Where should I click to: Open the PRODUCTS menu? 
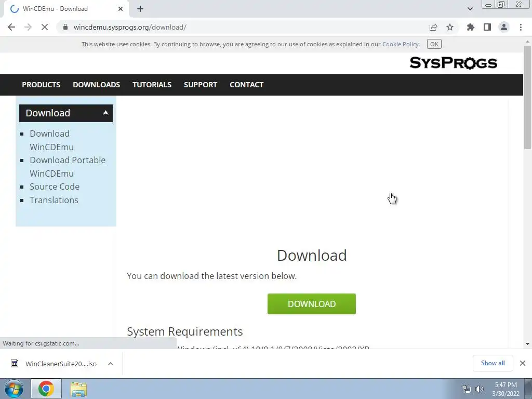click(x=41, y=85)
